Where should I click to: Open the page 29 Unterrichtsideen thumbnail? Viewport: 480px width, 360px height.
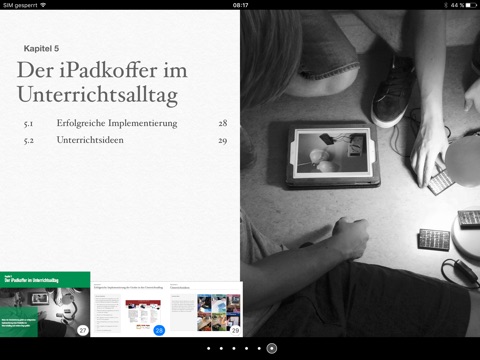coord(205,309)
